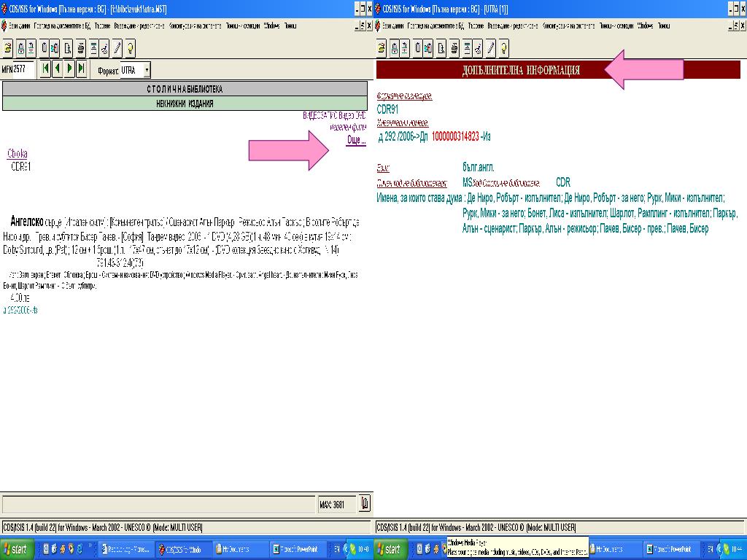Open first menu 'Бази данни' in left window
The width and height of the screenshot is (747, 560).
click(20, 26)
